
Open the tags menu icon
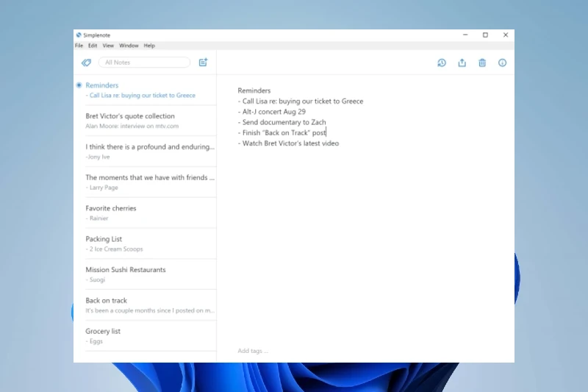[86, 63]
